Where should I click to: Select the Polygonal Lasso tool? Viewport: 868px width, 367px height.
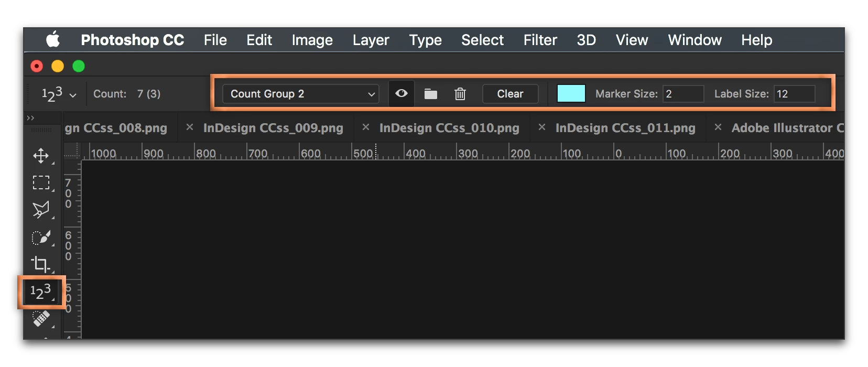41,210
